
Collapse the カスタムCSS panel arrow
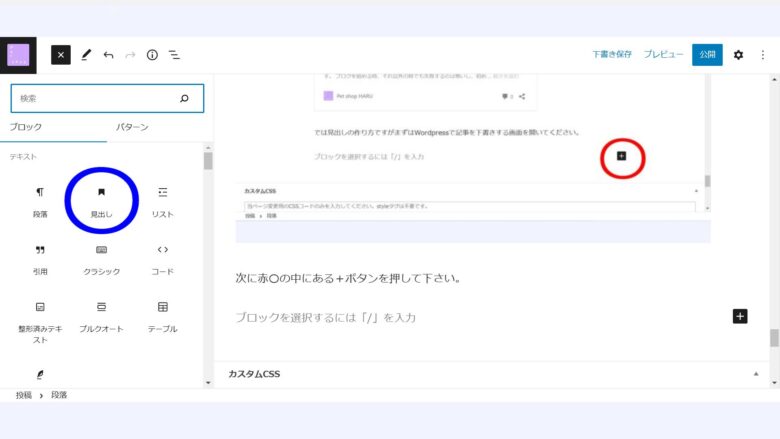click(x=756, y=374)
